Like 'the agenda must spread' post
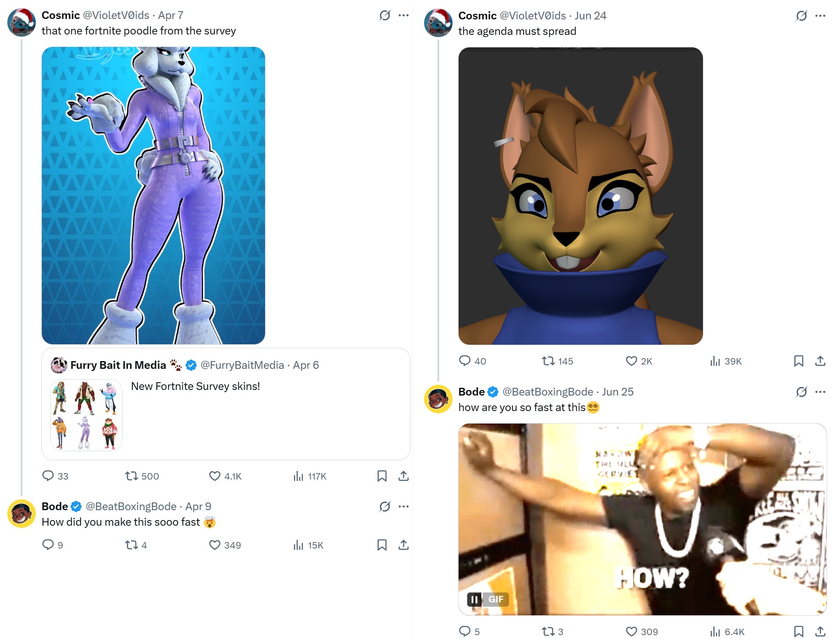Image resolution: width=840 pixels, height=639 pixels. 639,361
